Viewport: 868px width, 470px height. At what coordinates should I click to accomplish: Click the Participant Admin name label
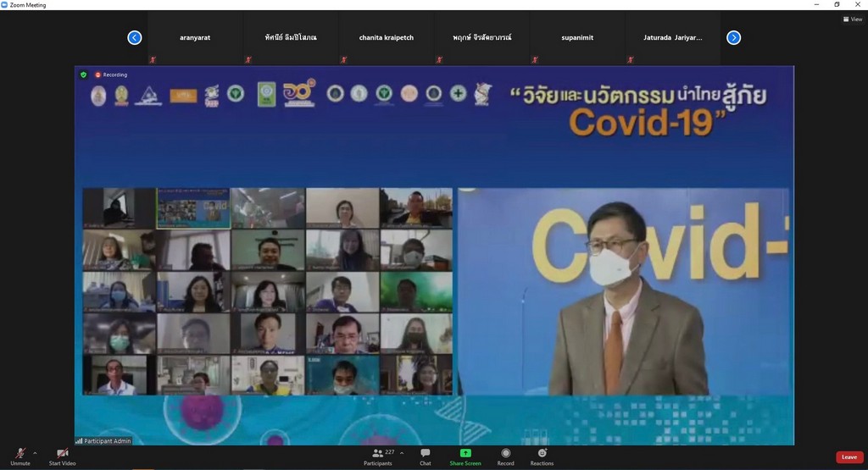107,441
